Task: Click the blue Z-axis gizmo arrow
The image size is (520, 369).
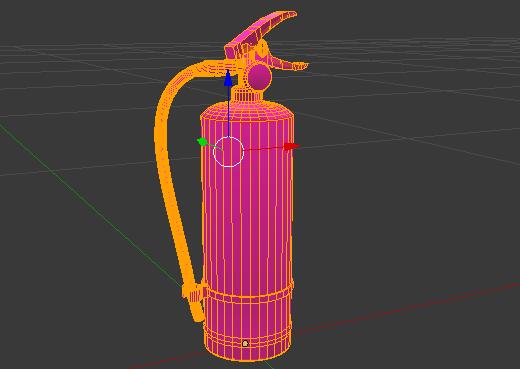Action: (228, 79)
